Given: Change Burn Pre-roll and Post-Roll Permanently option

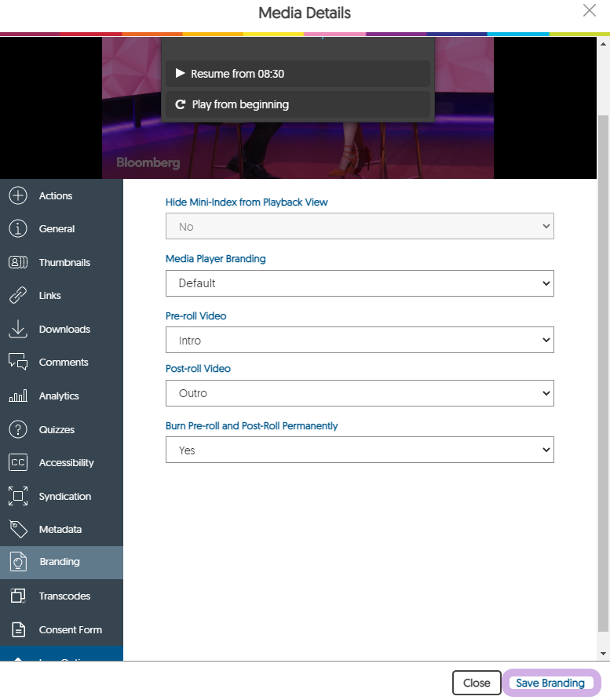Looking at the screenshot, I should pos(360,450).
